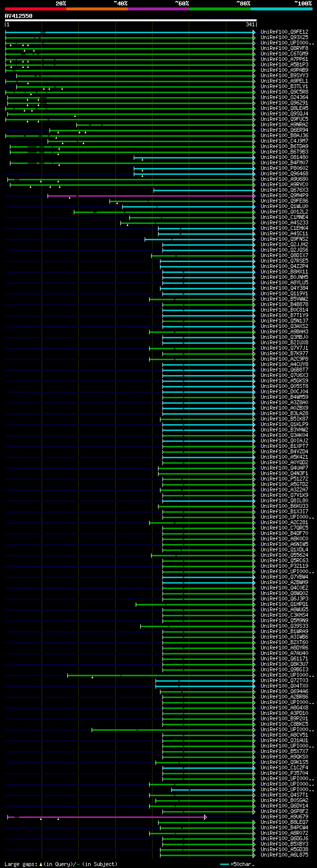The height and width of the screenshot is (868, 317).
Task: Select label UniRef100_P51272
Action: click(x=284, y=479)
